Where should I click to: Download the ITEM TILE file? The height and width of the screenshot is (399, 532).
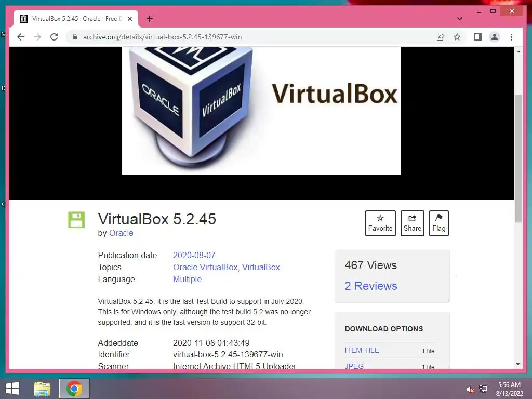point(362,350)
